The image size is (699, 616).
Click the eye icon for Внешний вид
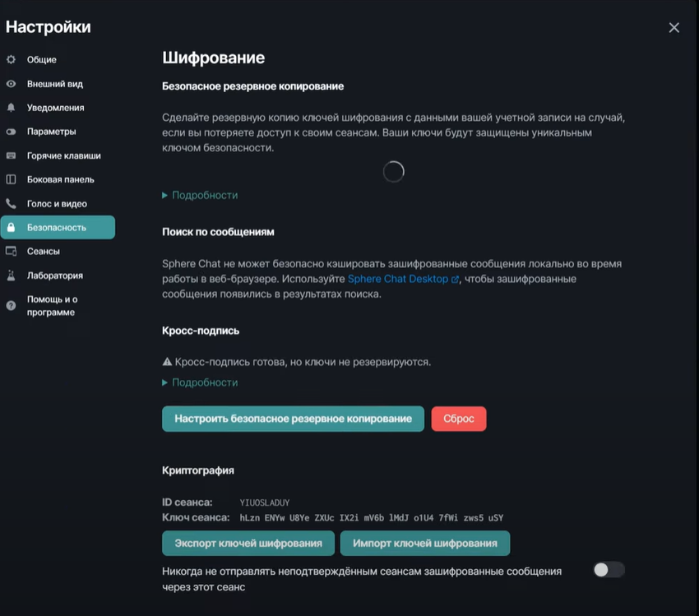tap(12, 84)
